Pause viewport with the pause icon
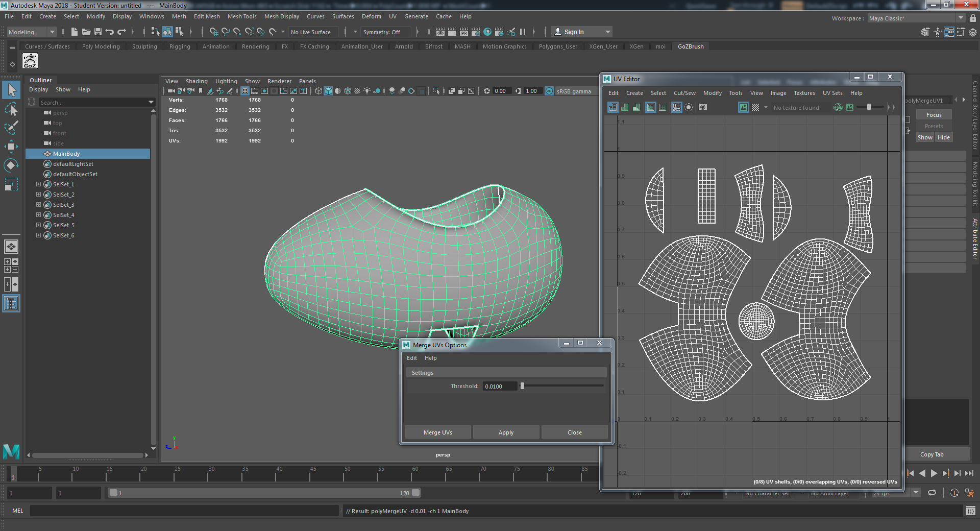The height and width of the screenshot is (531, 980). coord(523,32)
